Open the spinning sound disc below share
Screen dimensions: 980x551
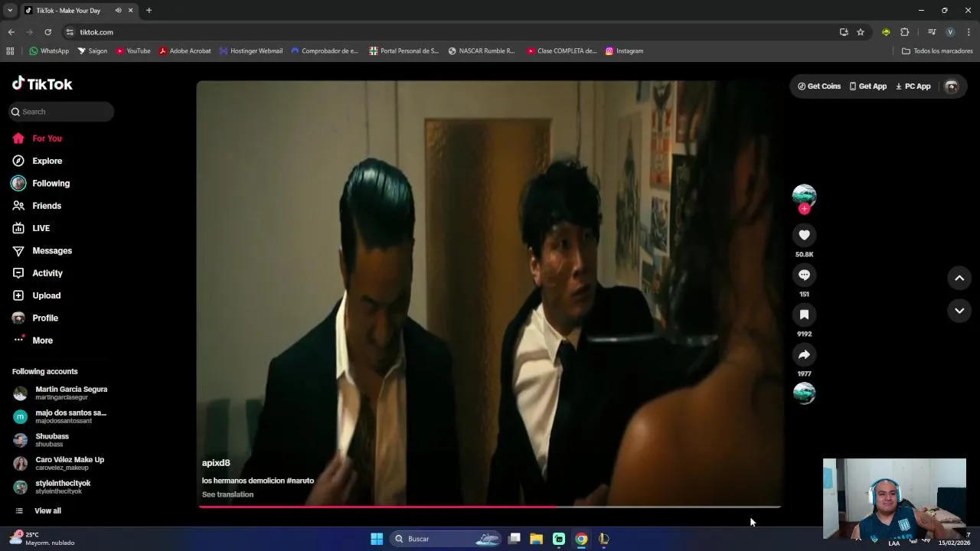pyautogui.click(x=804, y=393)
